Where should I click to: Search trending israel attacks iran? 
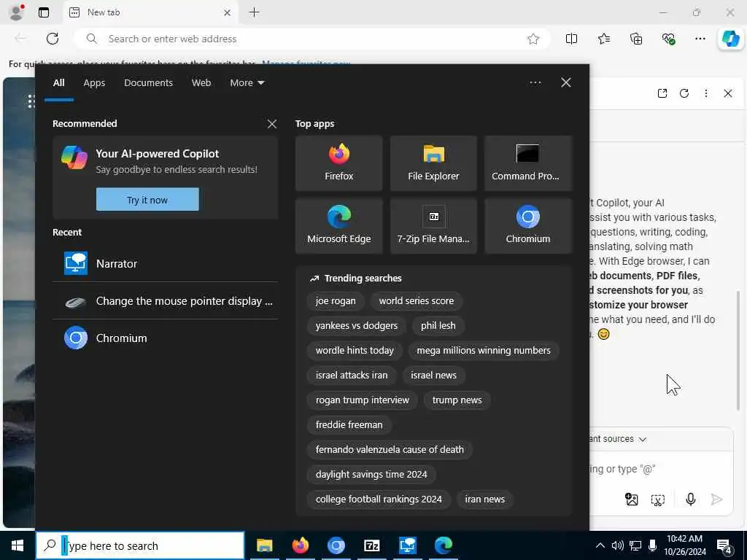352,376
